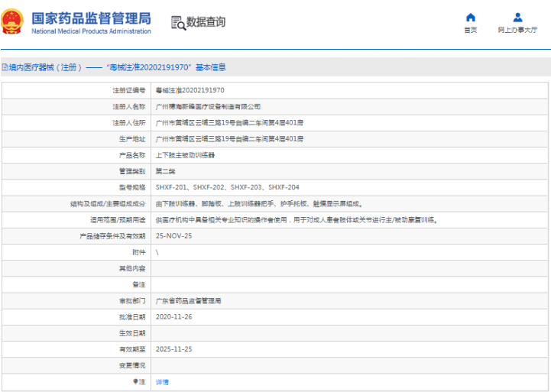Click the 其他内容 label
Viewport: 551px width, 392px height.
(132, 268)
